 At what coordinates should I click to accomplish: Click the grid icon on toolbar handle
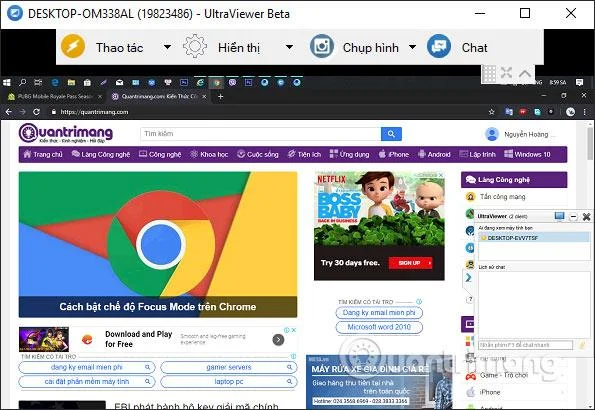point(489,74)
